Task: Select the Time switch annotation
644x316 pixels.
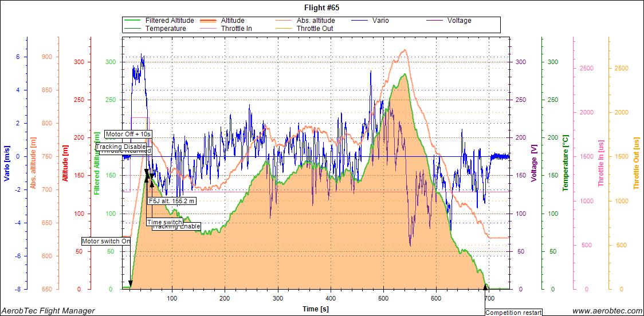Action: coord(164,222)
